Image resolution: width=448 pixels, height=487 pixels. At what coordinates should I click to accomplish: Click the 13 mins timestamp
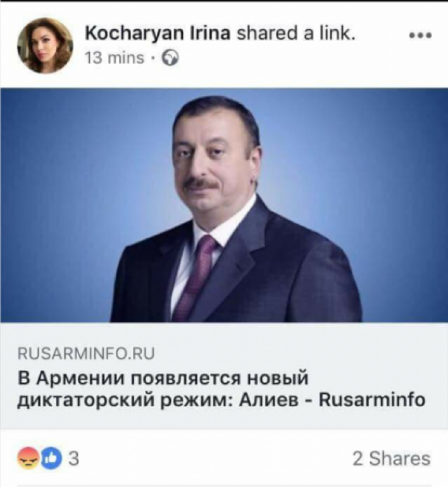pos(115,58)
